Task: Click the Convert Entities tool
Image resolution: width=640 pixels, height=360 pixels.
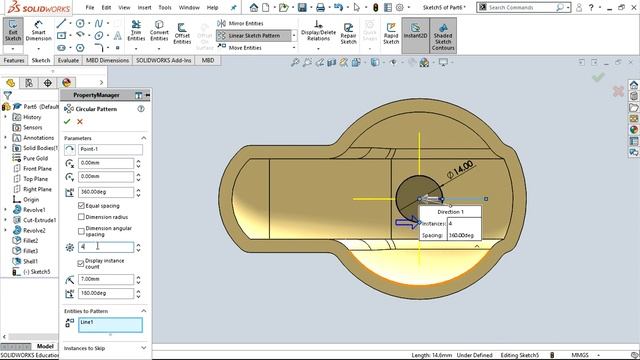Action: click(x=159, y=31)
